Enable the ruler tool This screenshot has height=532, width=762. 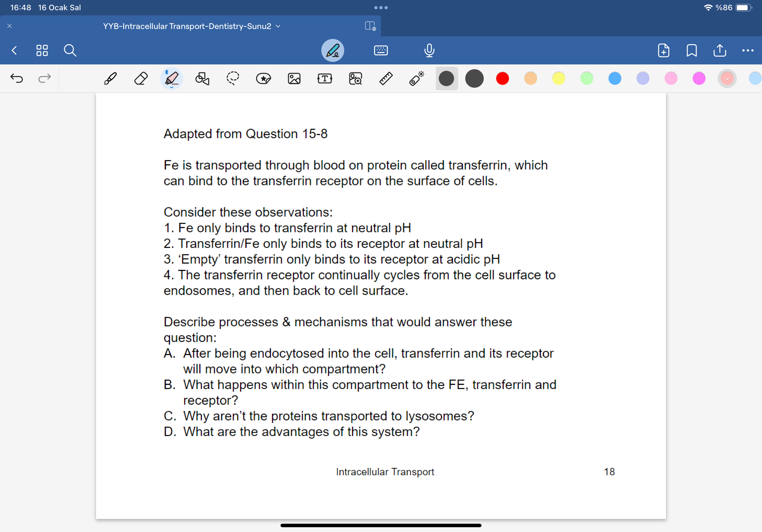tap(386, 78)
